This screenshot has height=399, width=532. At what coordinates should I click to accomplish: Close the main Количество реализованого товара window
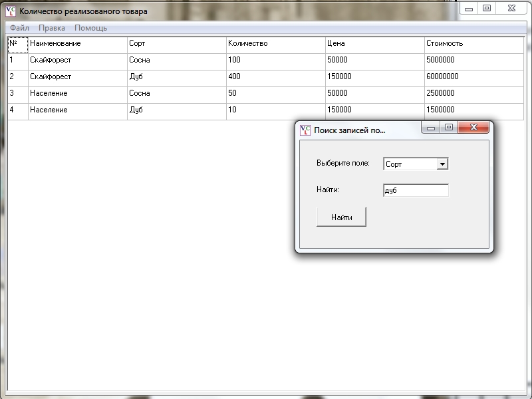(511, 8)
